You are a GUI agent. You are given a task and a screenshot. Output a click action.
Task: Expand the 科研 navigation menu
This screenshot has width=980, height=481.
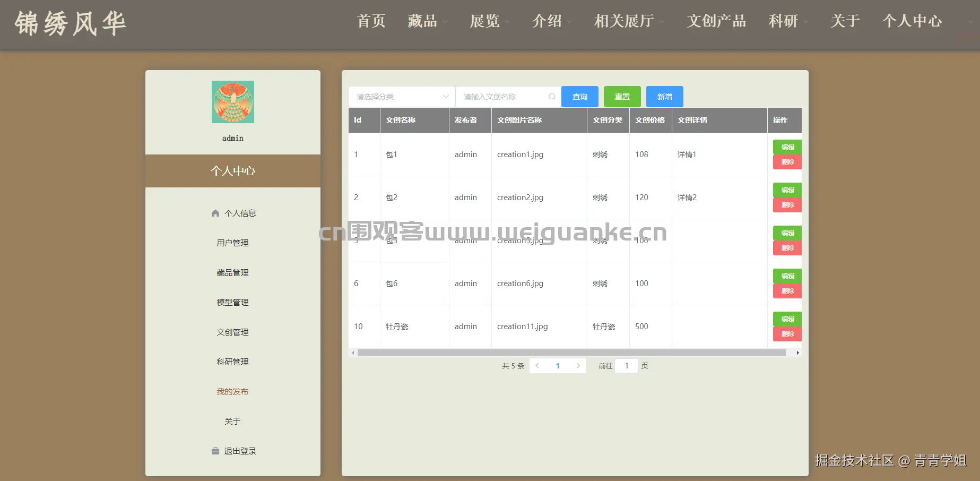point(788,21)
